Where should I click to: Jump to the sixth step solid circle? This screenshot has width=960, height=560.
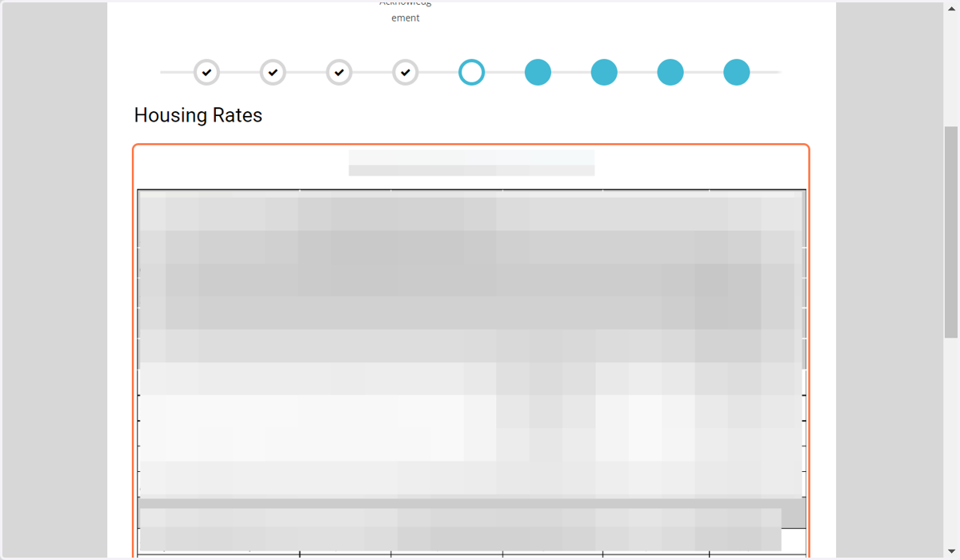(x=538, y=72)
